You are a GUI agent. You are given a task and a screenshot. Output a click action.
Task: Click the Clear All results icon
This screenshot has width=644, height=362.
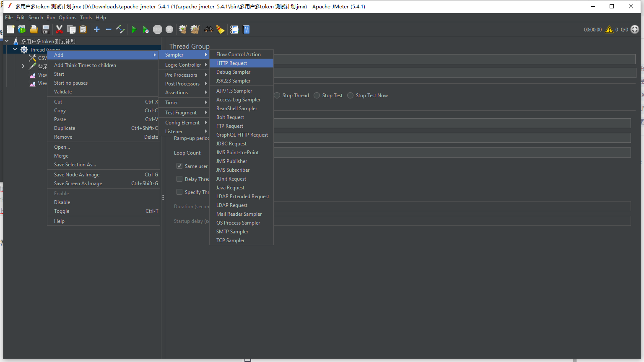tap(195, 29)
